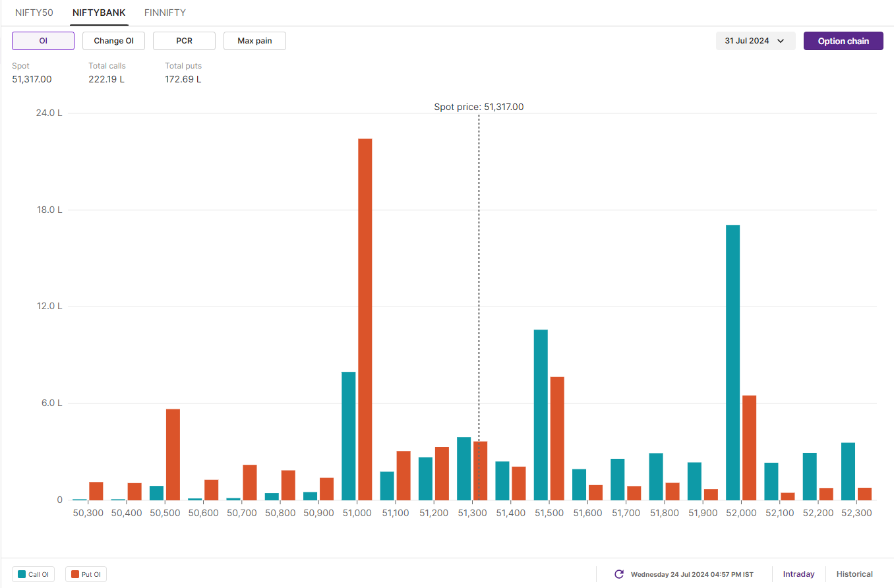894x588 pixels.
Task: Click the Total calls value 222.19 L
Action: tap(107, 80)
